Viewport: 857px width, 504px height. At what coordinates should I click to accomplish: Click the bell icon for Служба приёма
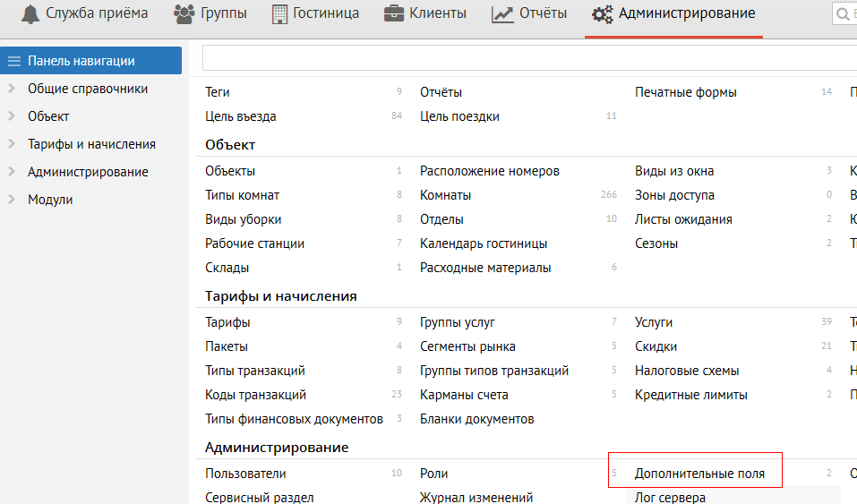pos(31,13)
